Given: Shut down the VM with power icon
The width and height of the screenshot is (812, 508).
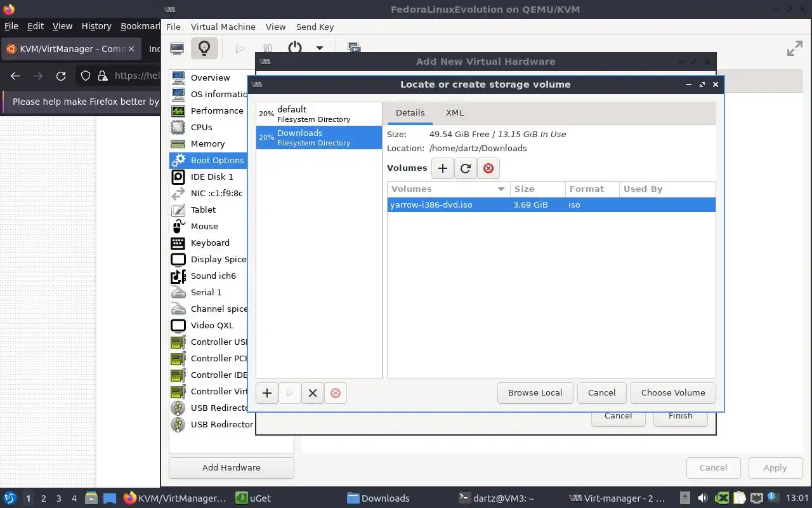Looking at the screenshot, I should [x=295, y=48].
